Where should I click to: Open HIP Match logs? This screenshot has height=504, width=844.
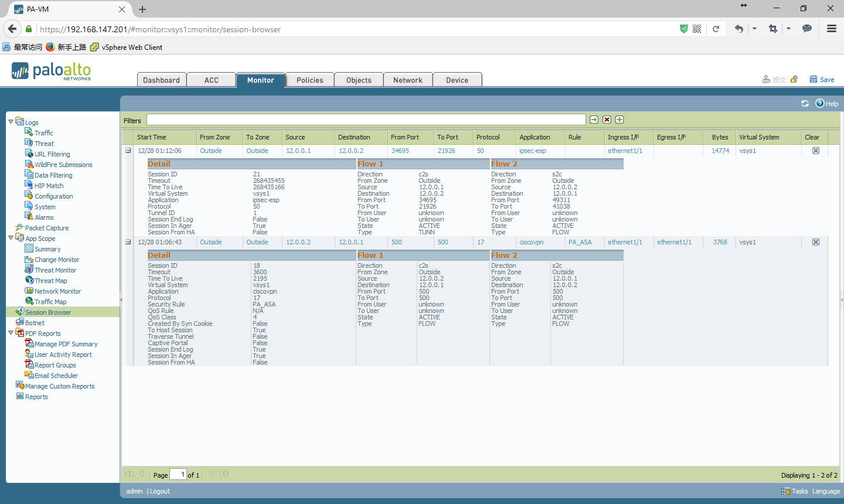click(49, 186)
